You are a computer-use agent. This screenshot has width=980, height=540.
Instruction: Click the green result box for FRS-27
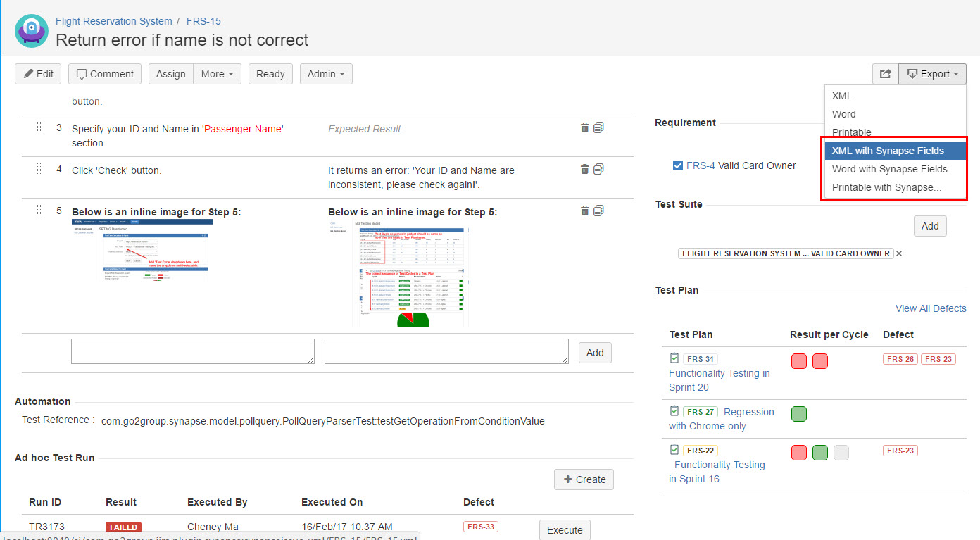pyautogui.click(x=799, y=414)
